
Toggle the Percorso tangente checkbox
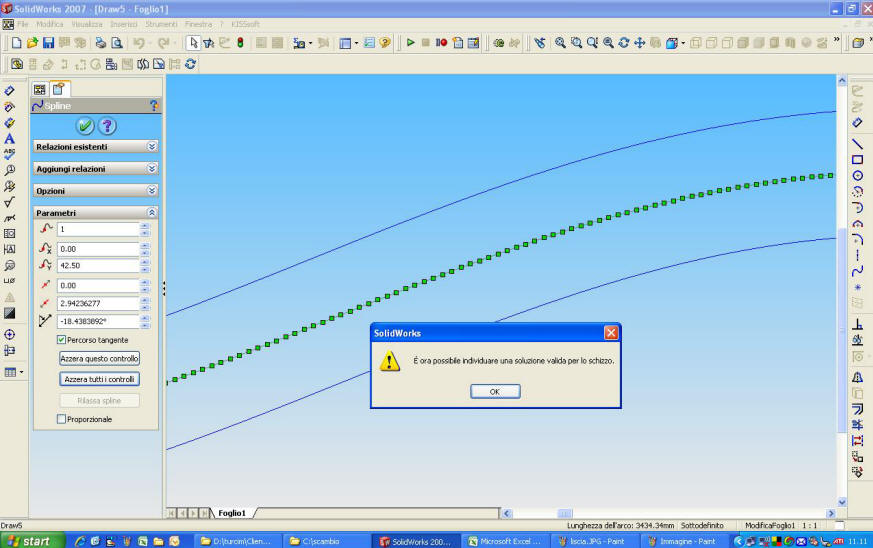click(x=61, y=340)
